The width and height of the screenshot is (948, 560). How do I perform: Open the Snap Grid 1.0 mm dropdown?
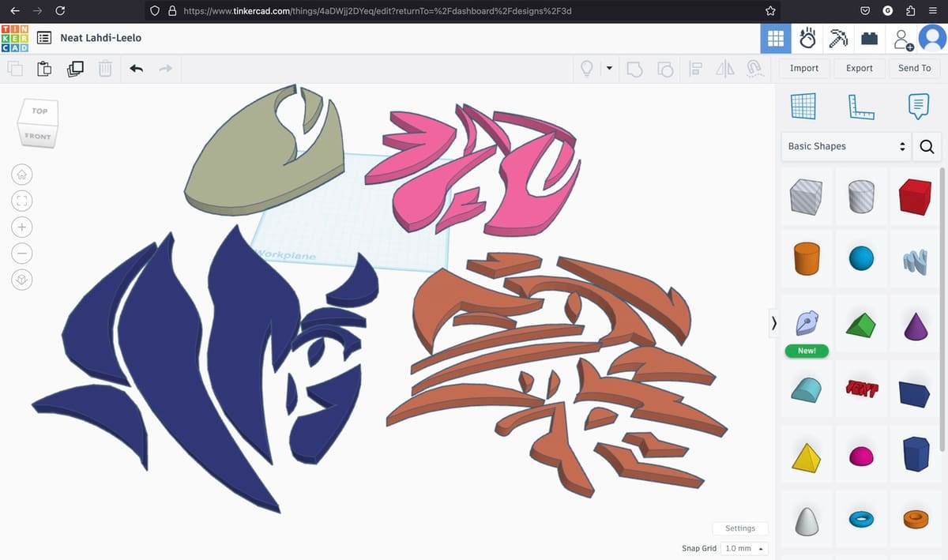pos(744,548)
